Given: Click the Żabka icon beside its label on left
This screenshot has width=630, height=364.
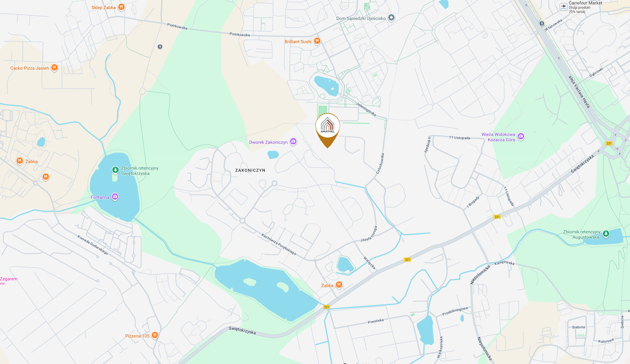Looking at the screenshot, I should coord(19,161).
